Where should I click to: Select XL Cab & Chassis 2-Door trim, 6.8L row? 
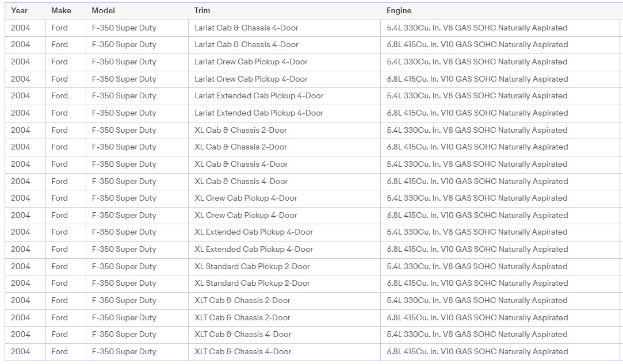click(241, 147)
